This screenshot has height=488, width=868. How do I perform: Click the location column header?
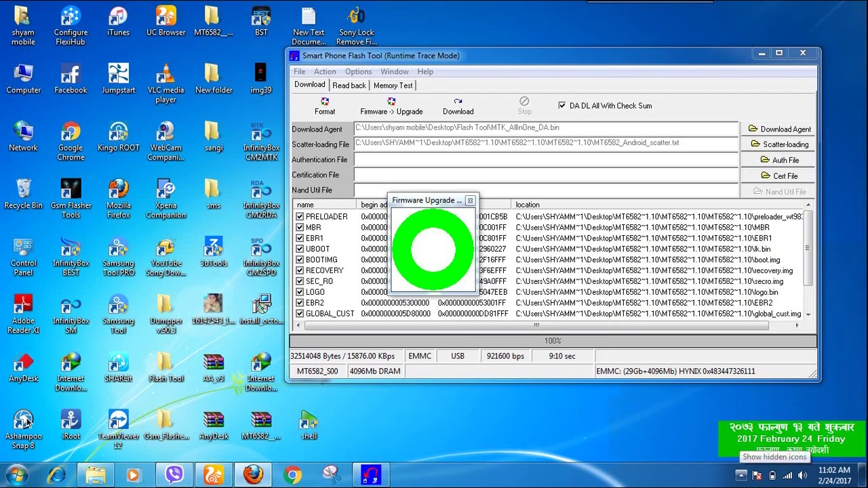coord(658,205)
